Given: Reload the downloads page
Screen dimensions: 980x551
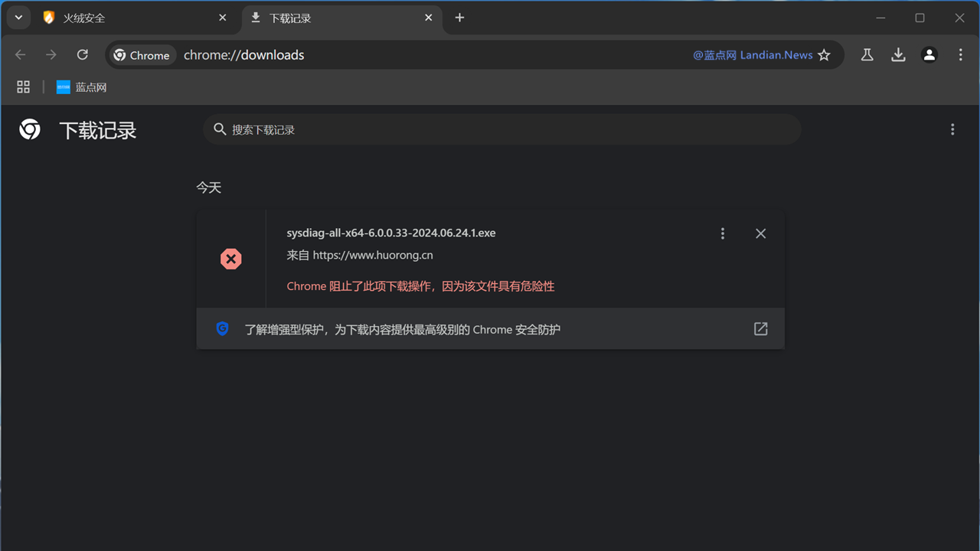Looking at the screenshot, I should coord(83,55).
